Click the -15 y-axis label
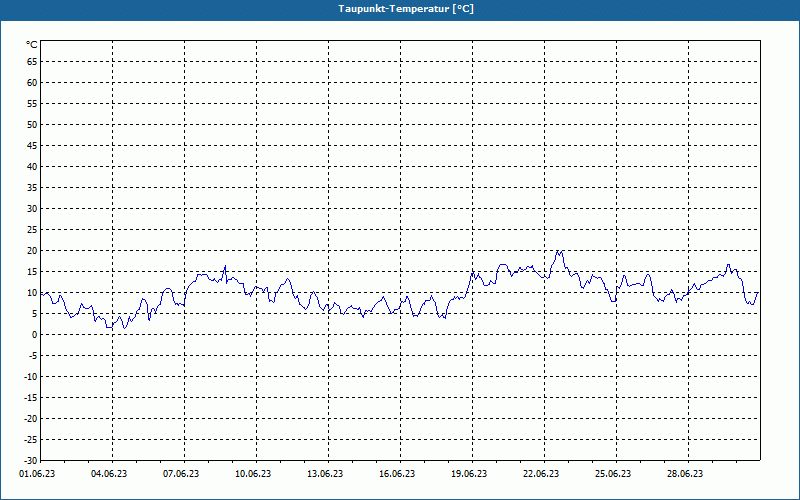This screenshot has height=500, width=800. (x=31, y=397)
